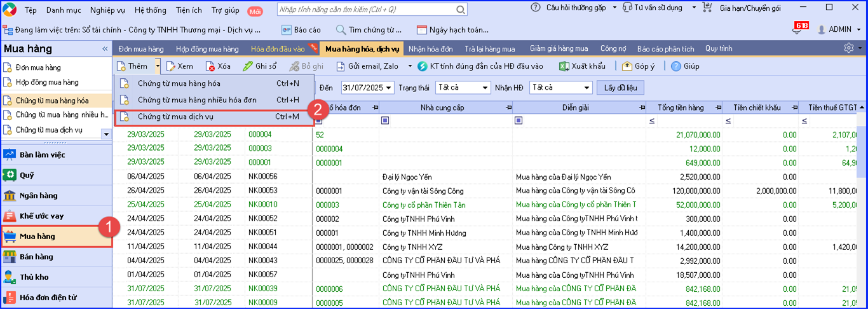Viewport: 868px width, 309px height.
Task: Click the Góp ý button
Action: pos(639,66)
